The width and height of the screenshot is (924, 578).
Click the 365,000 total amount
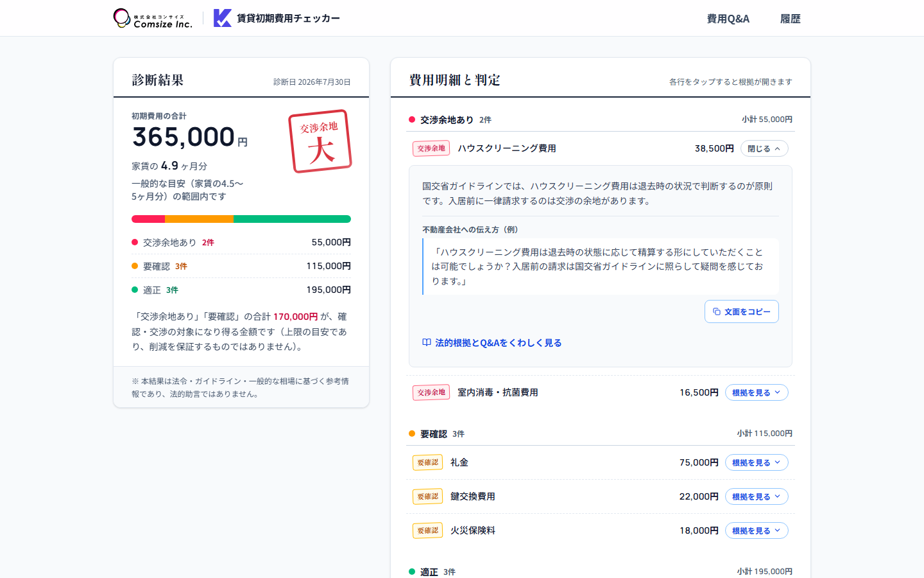coord(184,137)
